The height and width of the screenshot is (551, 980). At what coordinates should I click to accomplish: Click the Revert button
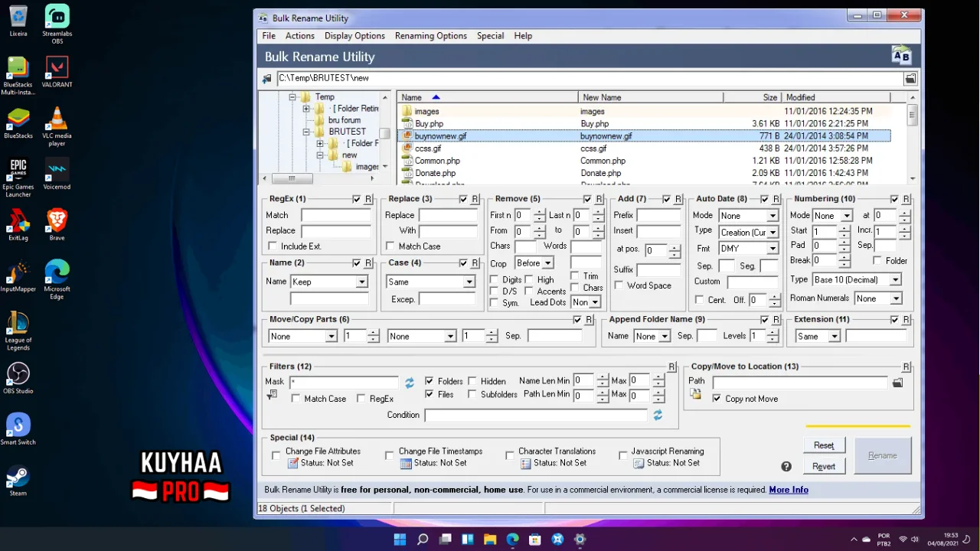click(x=824, y=466)
